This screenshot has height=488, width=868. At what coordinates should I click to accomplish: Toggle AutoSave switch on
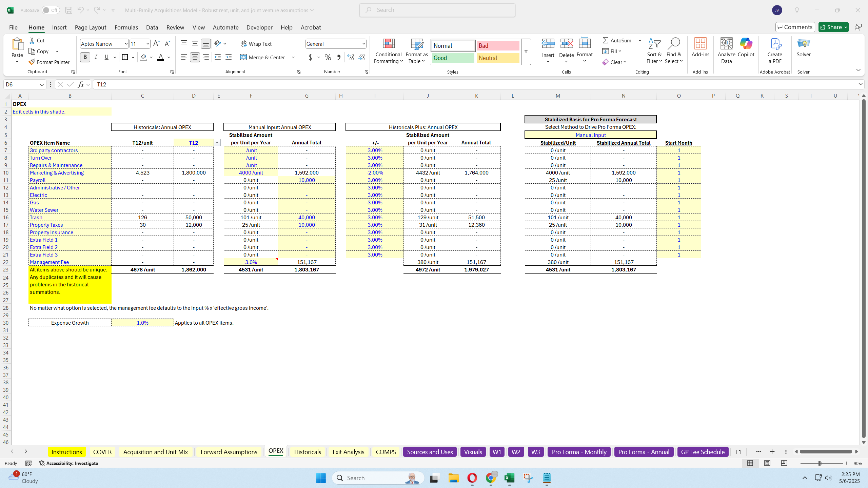(x=51, y=10)
